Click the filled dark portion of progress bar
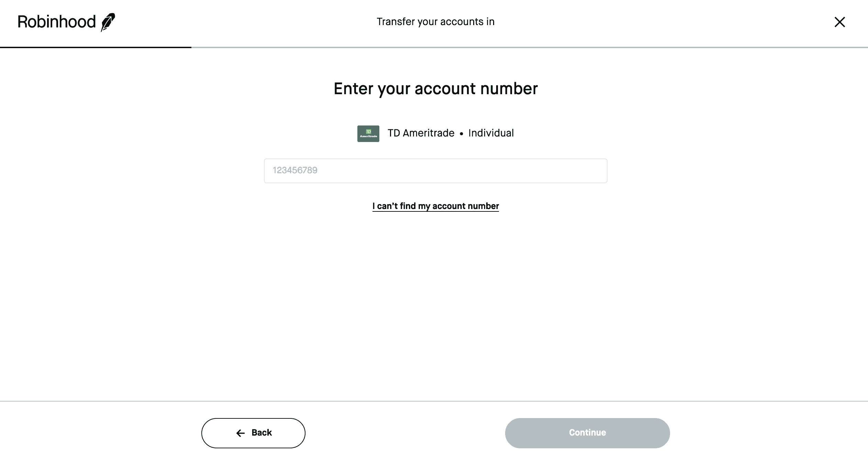This screenshot has height=460, width=868. 96,47
